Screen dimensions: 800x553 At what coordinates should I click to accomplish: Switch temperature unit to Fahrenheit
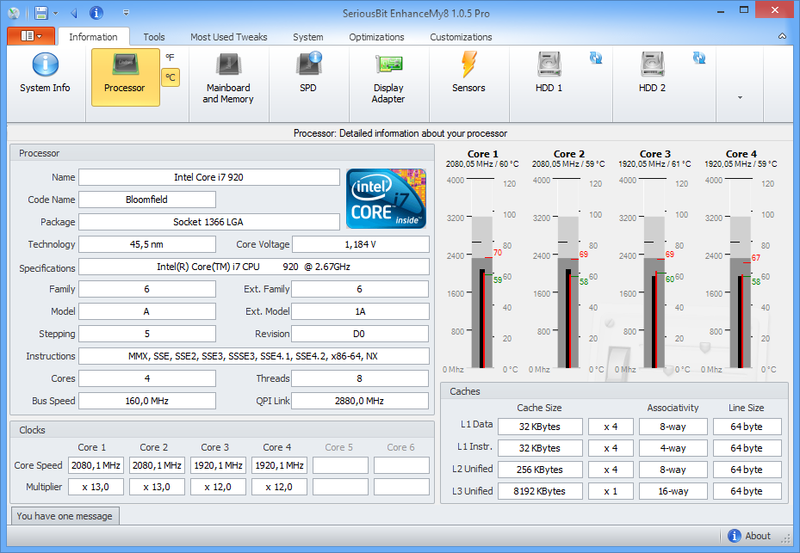pos(171,57)
